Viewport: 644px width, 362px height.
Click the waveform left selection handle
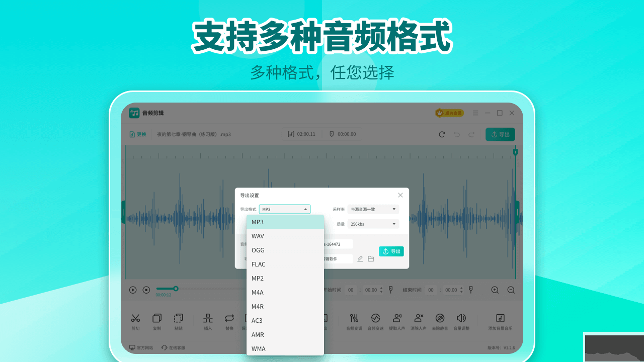click(x=123, y=212)
